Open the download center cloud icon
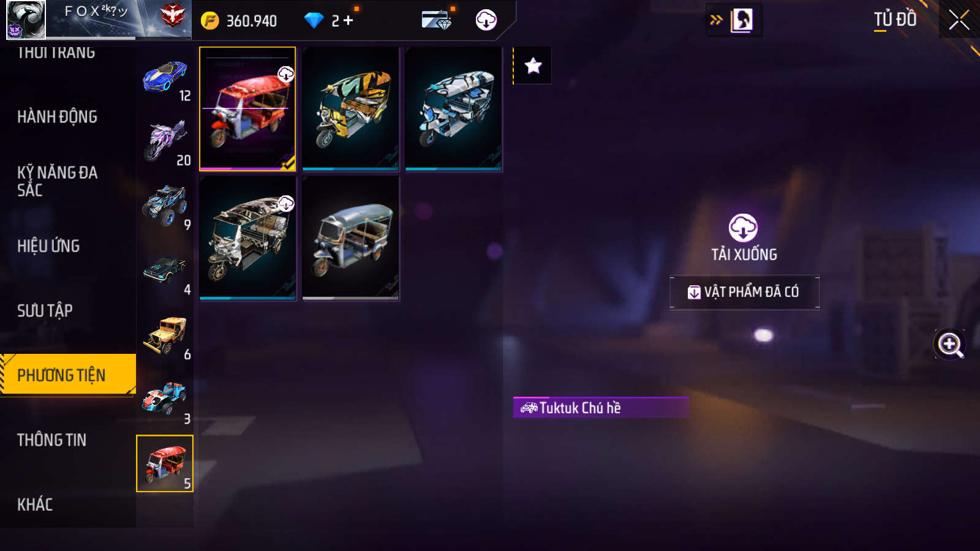Image resolution: width=980 pixels, height=551 pixels. pos(486,20)
